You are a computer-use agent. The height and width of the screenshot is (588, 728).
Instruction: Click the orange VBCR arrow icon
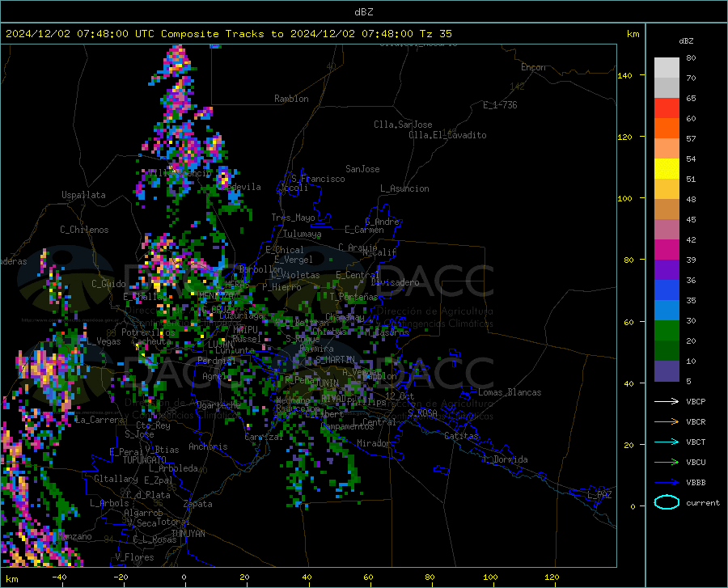pos(667,422)
